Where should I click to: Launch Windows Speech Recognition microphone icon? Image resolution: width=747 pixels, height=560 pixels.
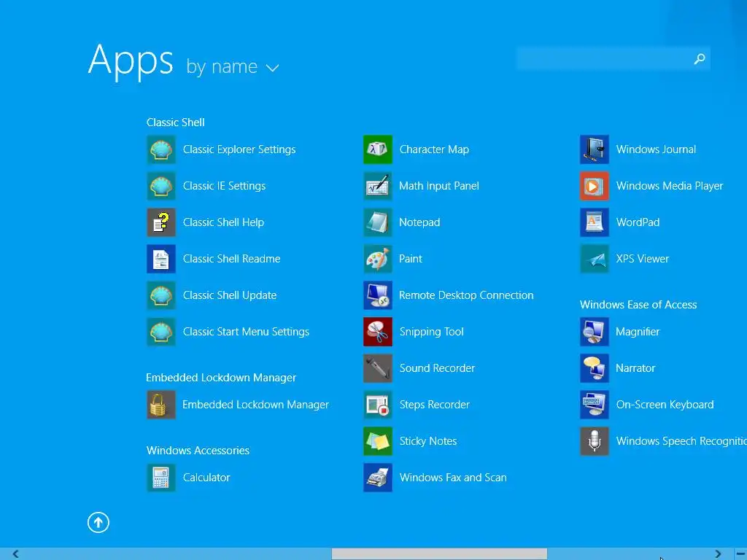point(594,441)
